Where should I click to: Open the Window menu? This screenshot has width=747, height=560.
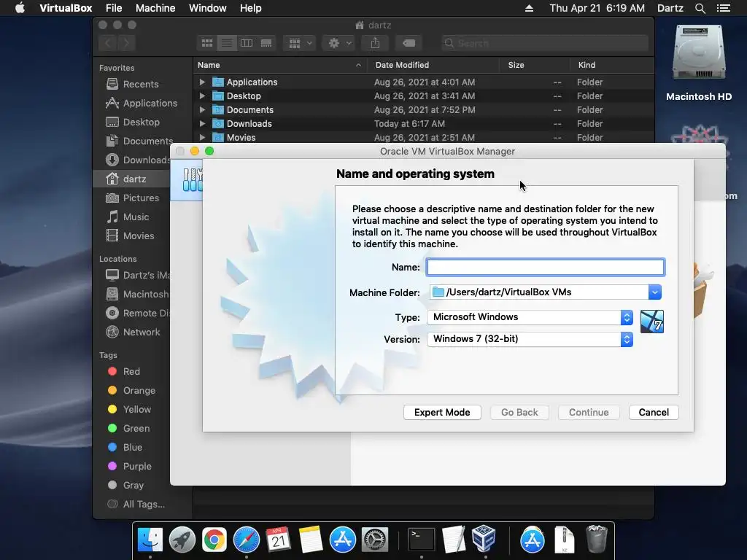click(208, 8)
